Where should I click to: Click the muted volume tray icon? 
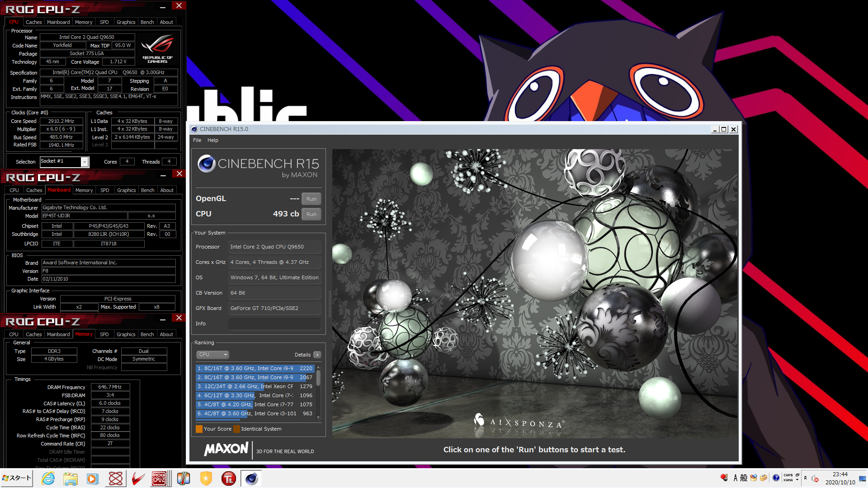click(815, 479)
